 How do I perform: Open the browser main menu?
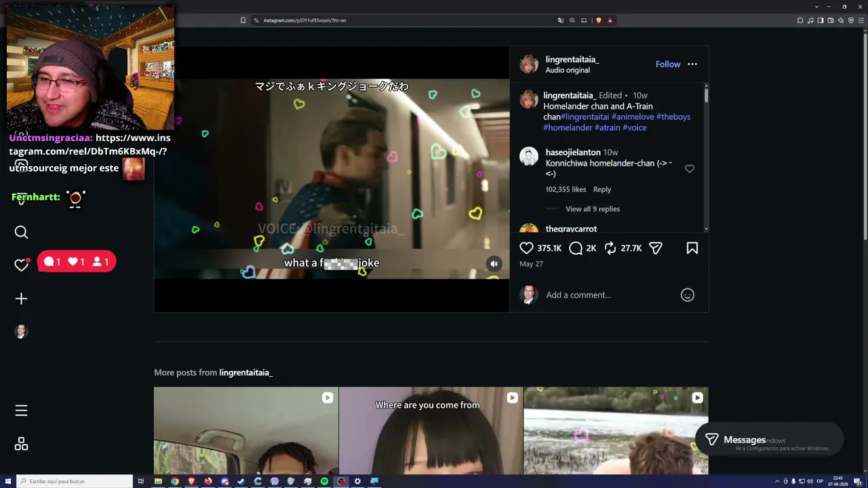(x=861, y=20)
